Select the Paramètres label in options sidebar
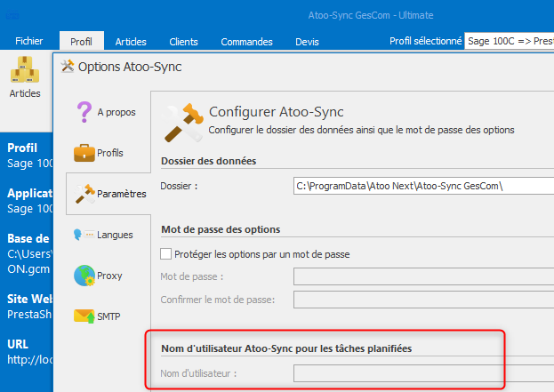 122,194
